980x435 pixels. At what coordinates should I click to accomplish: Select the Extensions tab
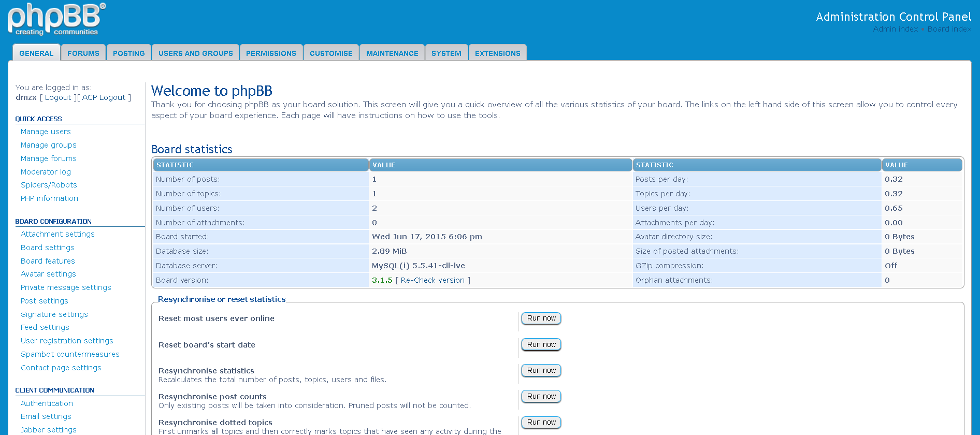[498, 53]
